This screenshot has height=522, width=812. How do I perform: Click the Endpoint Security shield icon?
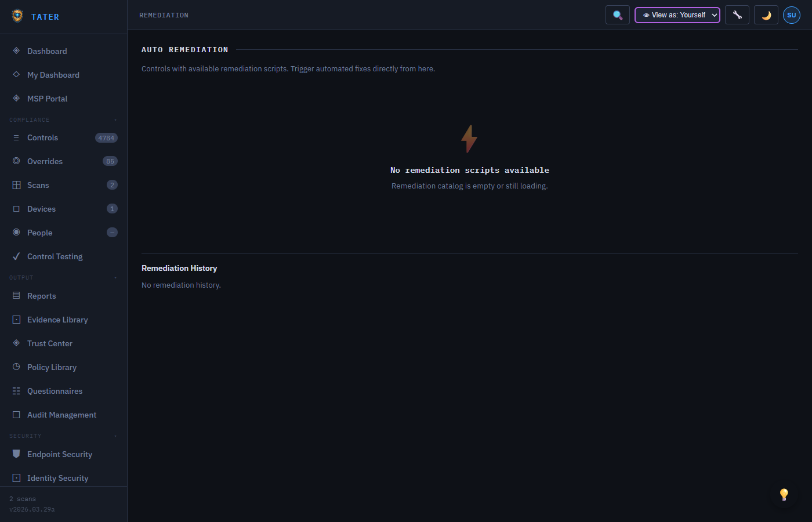[16, 454]
